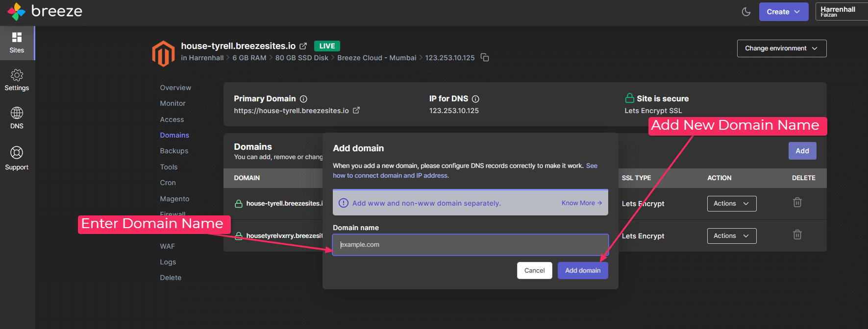
Task: Click the Harrenhall breadcrumb link
Action: pos(206,58)
